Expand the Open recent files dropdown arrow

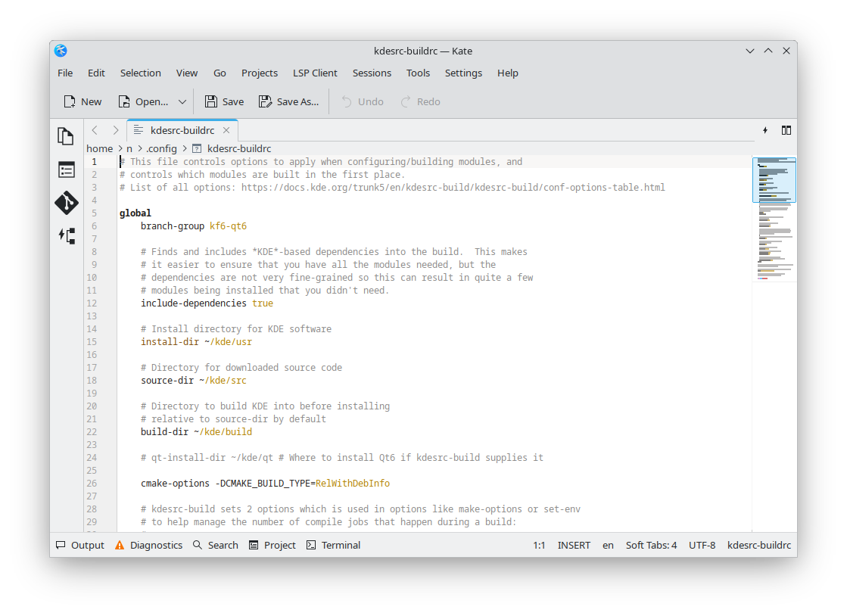pyautogui.click(x=182, y=101)
